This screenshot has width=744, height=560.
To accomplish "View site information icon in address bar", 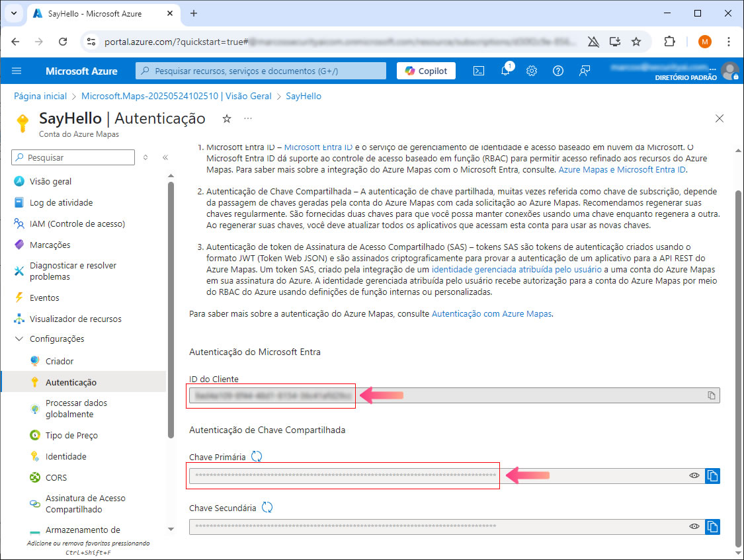I will [x=91, y=42].
